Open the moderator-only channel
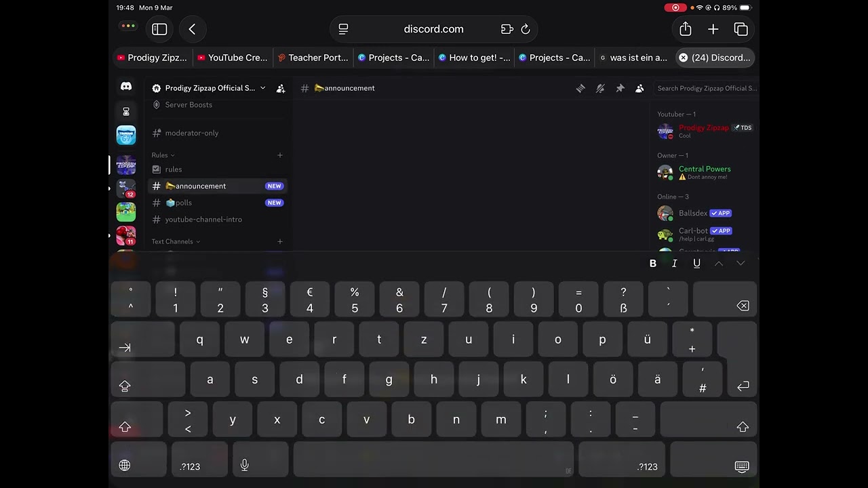868x488 pixels. click(x=217, y=133)
